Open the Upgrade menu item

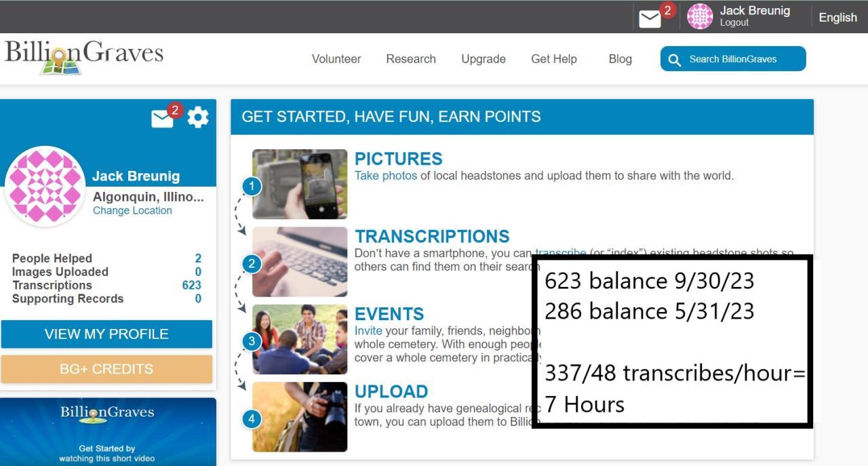click(484, 59)
